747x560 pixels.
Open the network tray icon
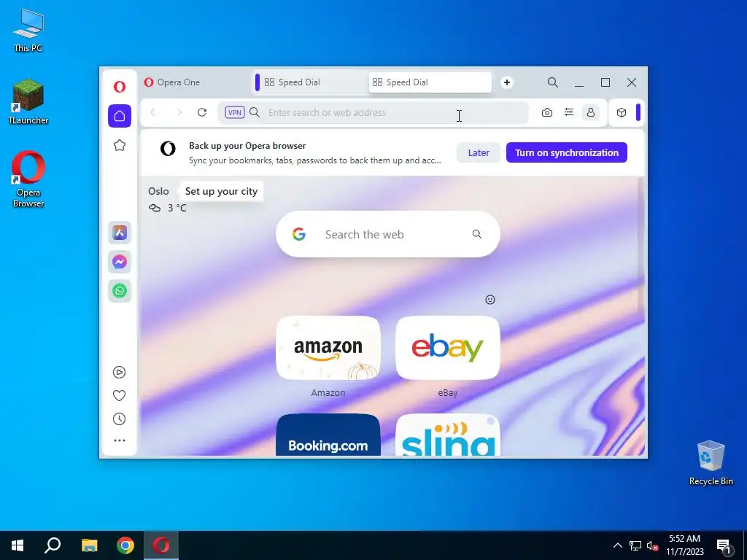click(x=635, y=545)
